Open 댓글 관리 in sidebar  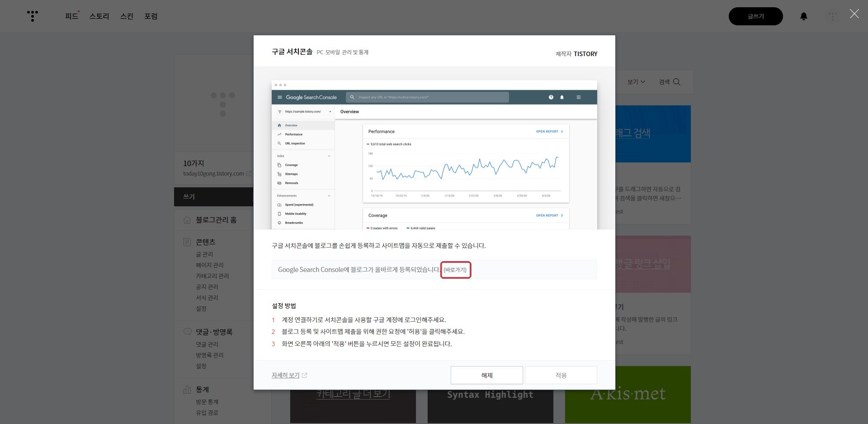point(207,344)
